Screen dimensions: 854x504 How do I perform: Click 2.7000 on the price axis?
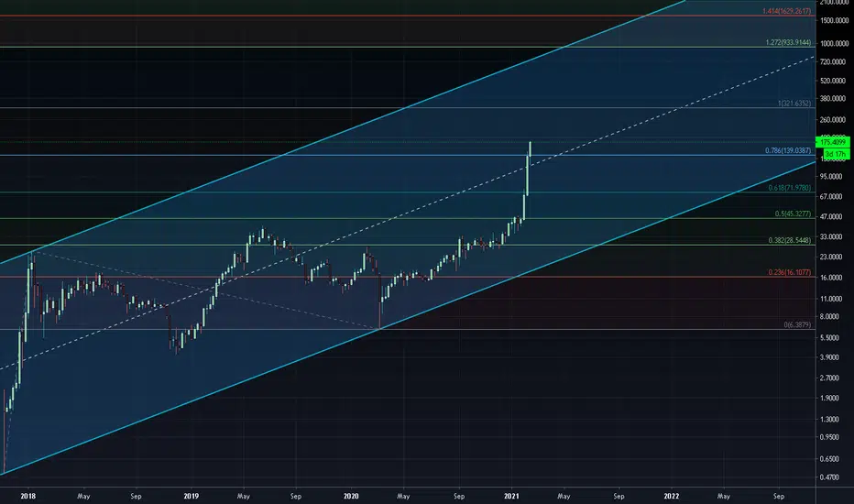[x=830, y=378]
